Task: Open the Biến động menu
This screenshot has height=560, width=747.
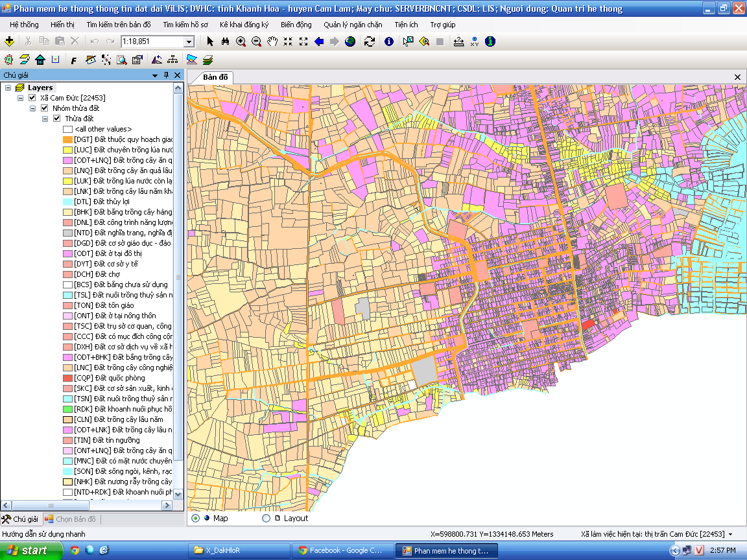Action: 296,25
